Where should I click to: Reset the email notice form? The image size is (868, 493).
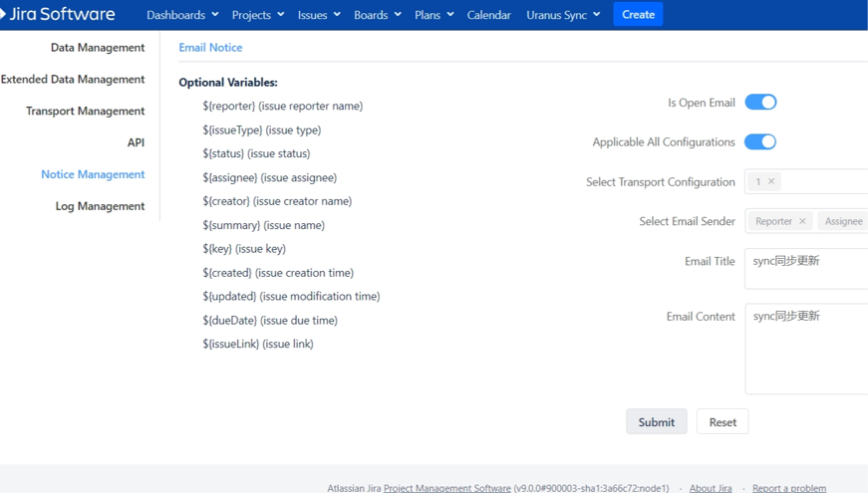click(x=723, y=422)
